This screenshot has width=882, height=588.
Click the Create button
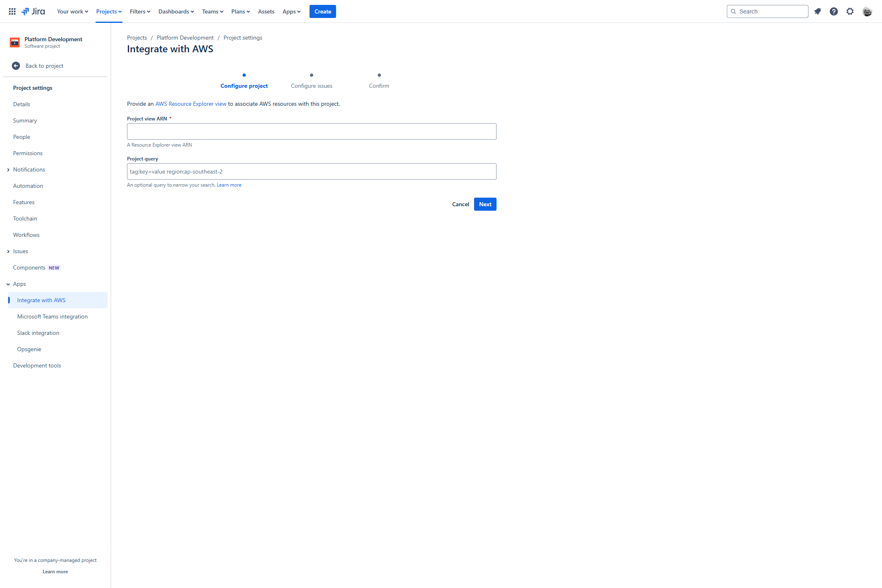[x=323, y=11]
